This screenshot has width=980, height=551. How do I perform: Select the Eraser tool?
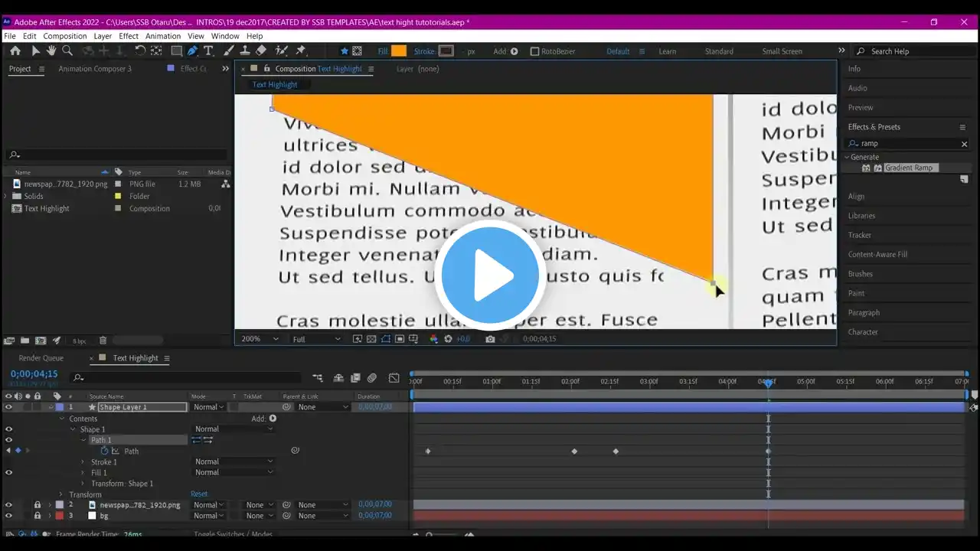261,51
